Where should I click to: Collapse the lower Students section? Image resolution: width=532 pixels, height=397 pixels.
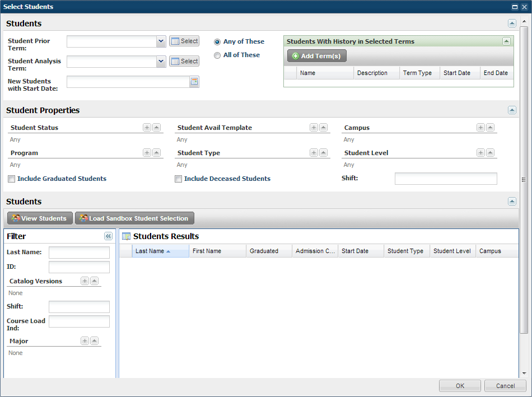click(x=512, y=201)
